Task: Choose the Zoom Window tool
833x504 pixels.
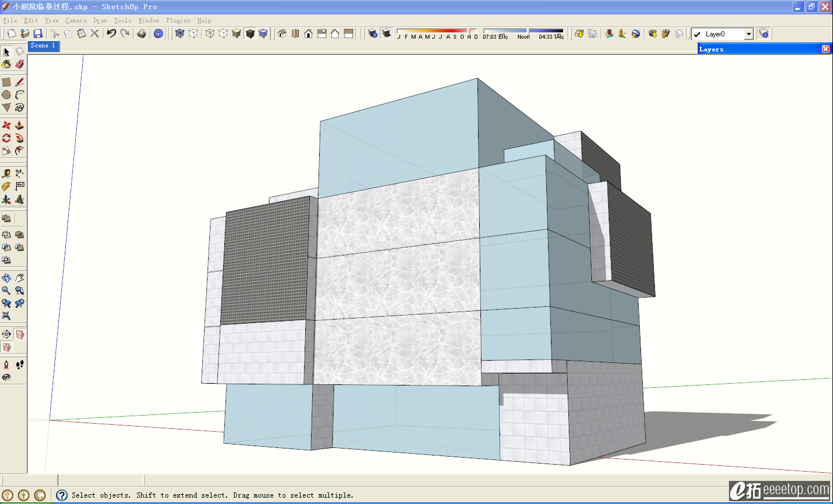Action: click(20, 291)
